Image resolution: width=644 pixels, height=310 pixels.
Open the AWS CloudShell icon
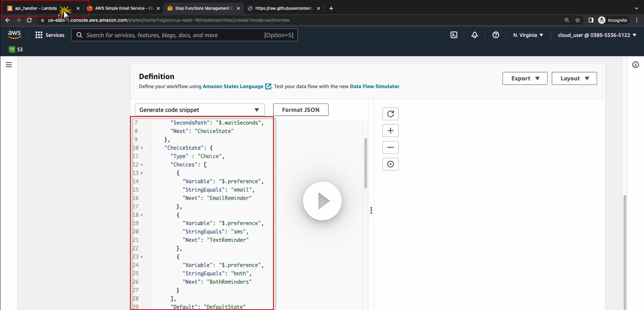pos(454,35)
